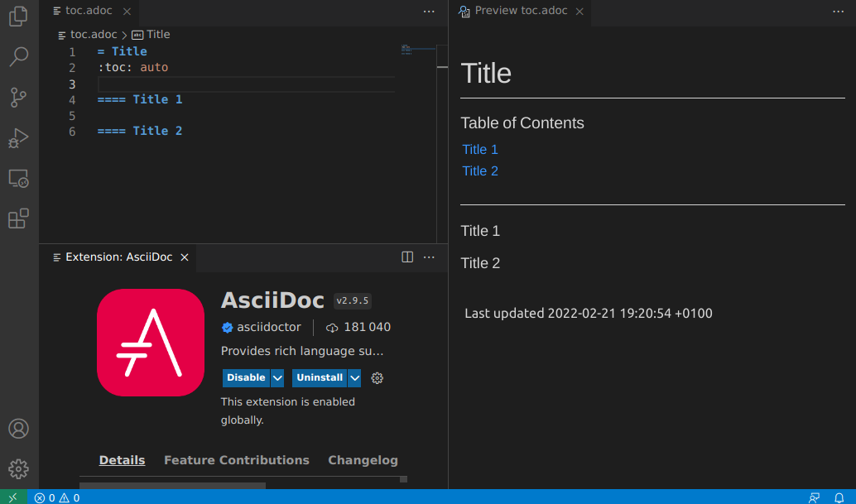The height and width of the screenshot is (504, 856).
Task: Open the Remote Explorer view
Action: 18,179
